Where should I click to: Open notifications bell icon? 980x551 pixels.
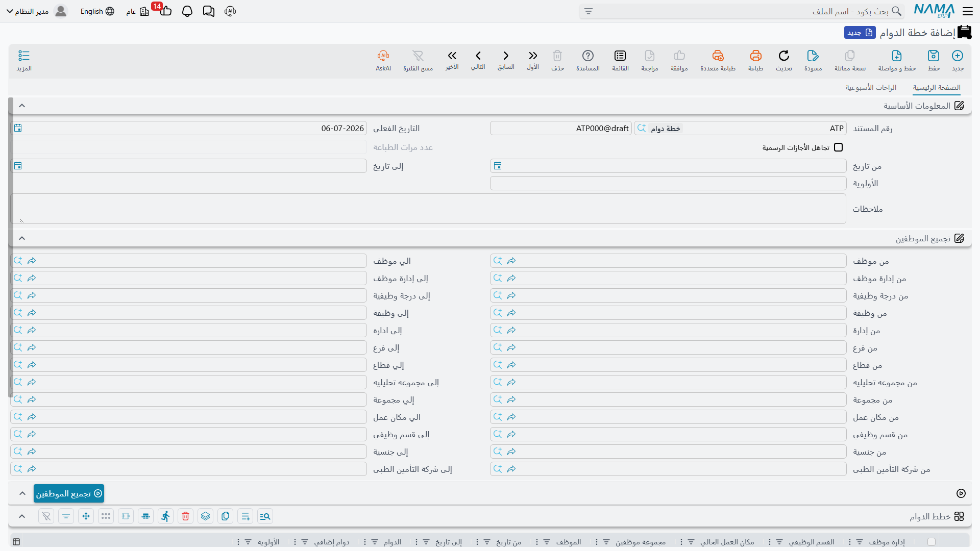click(187, 11)
